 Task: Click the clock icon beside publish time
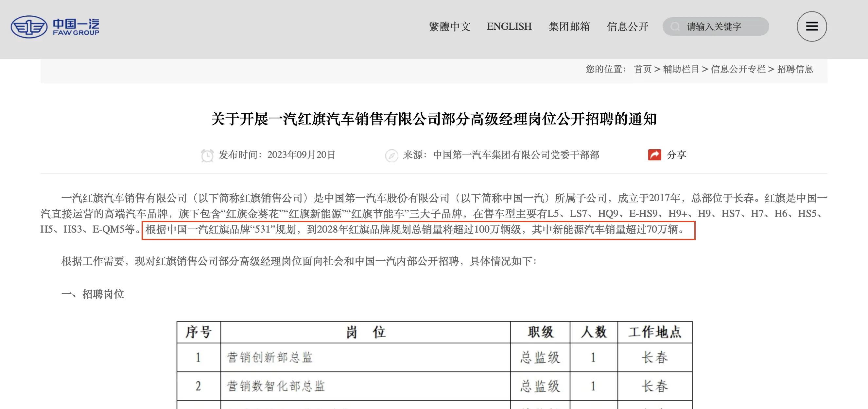tap(207, 155)
